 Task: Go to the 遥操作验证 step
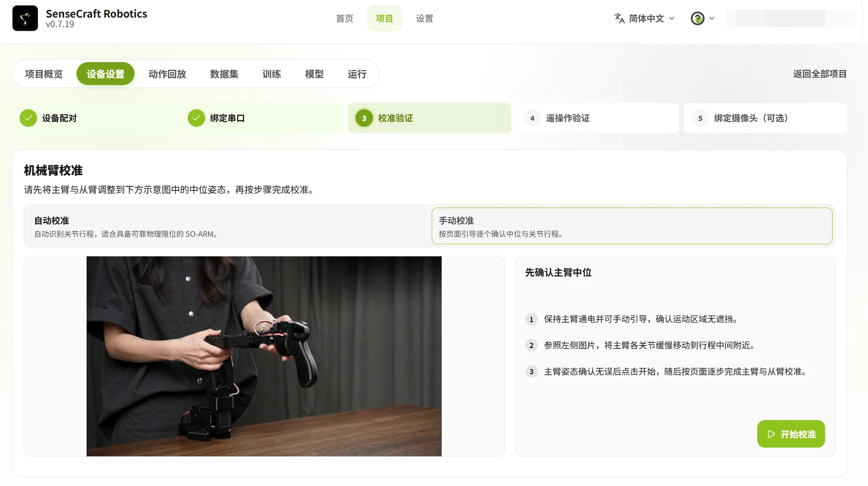click(x=597, y=118)
